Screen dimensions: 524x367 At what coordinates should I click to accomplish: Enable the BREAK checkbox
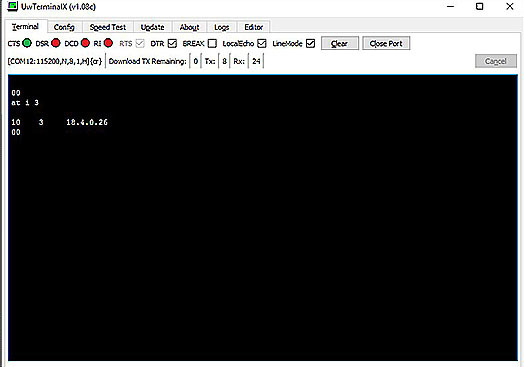click(x=212, y=43)
